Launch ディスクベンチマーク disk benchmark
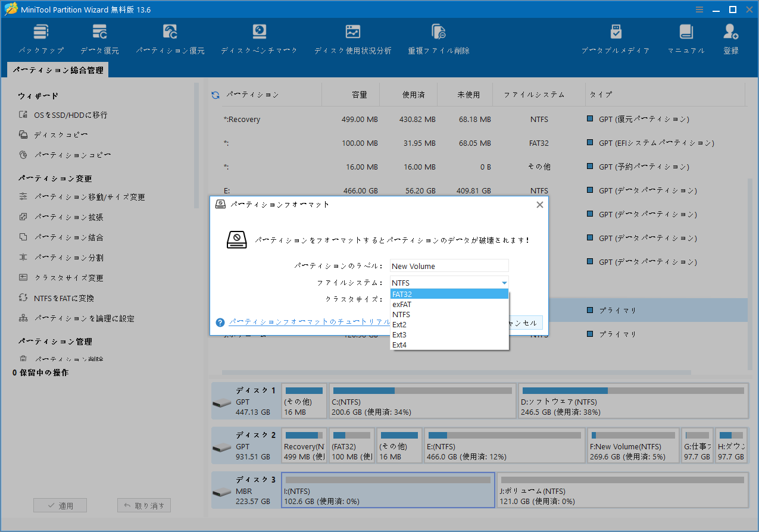 [259, 40]
